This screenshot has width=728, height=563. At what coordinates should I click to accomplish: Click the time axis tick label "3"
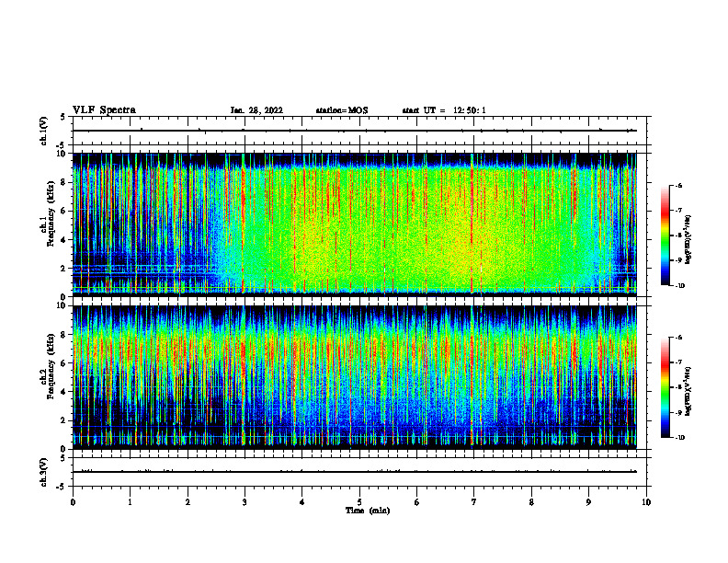[245, 502]
